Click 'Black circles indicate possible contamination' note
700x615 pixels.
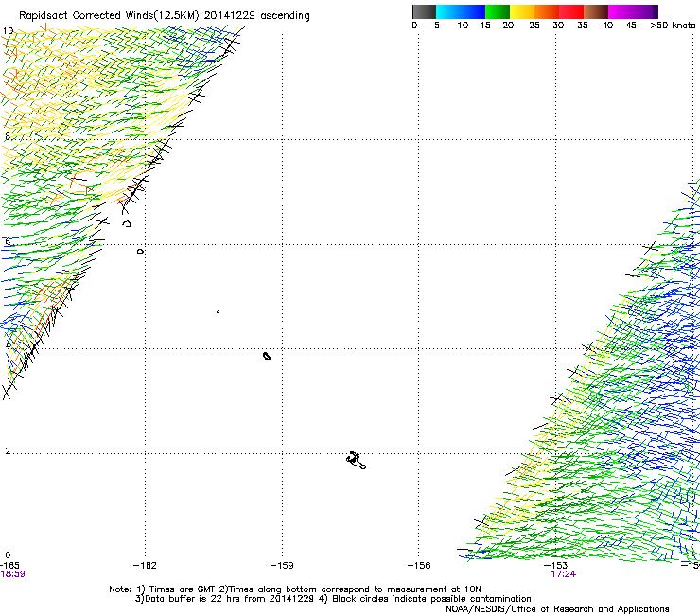[x=431, y=599]
